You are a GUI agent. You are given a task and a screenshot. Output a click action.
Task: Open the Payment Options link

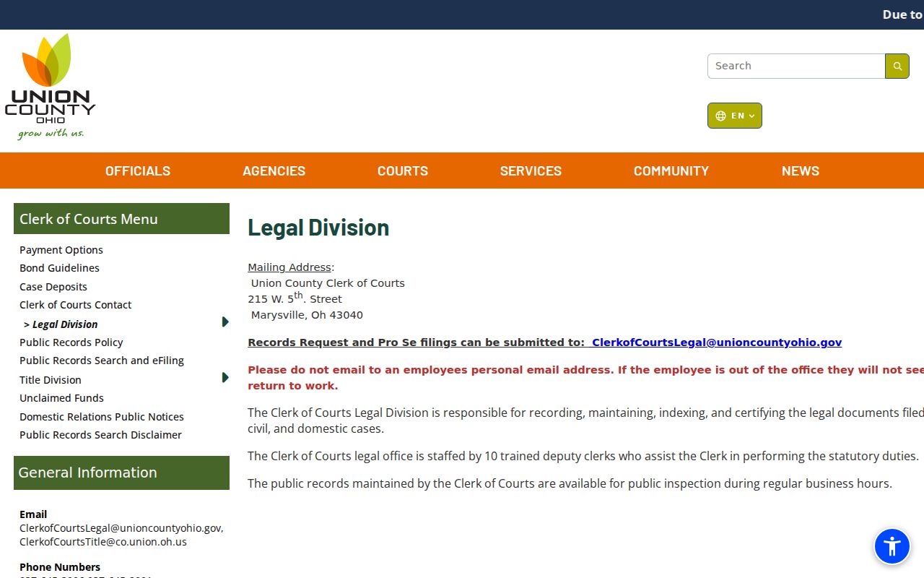[x=61, y=250]
